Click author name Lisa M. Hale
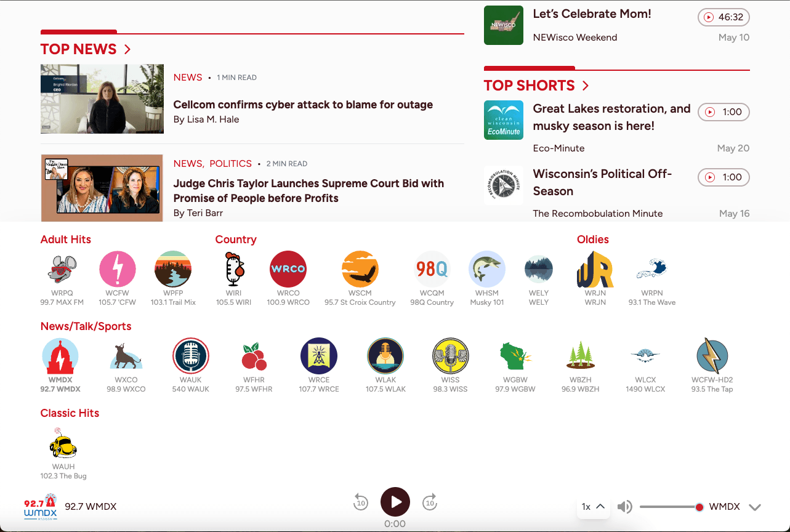Screen dimensions: 790x532 tap(213, 119)
